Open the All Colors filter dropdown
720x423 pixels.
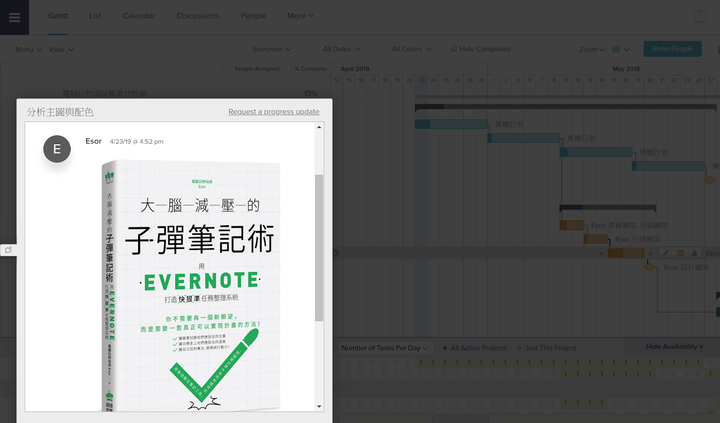(x=411, y=49)
